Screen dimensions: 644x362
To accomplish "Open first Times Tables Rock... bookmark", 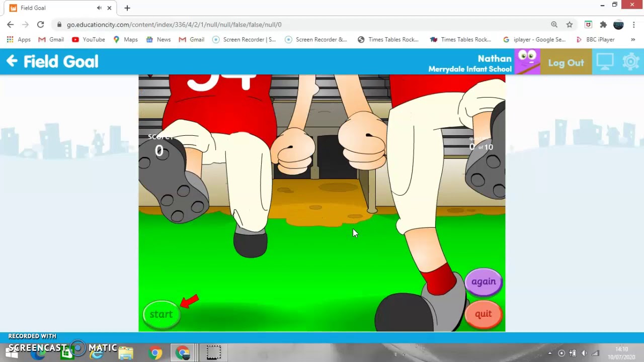I will (388, 39).
